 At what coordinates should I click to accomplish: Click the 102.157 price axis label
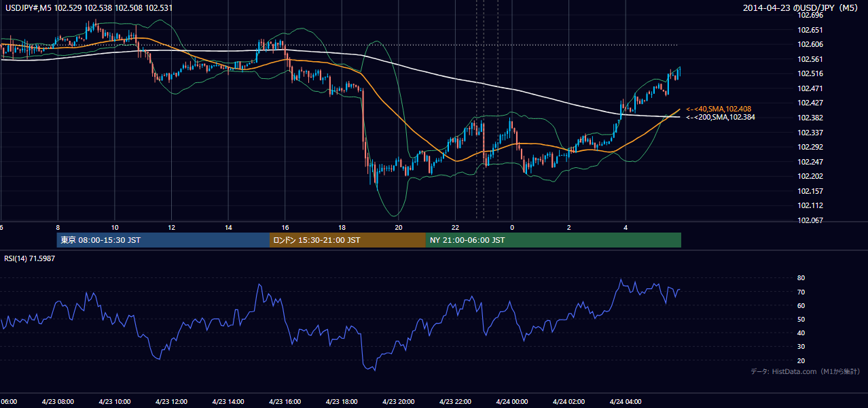point(810,191)
